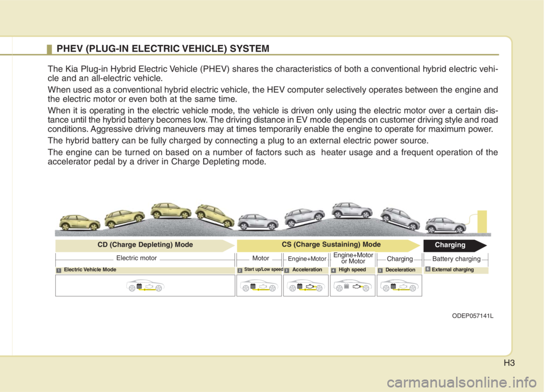Click the number 5 badge beside Deceleration
Screen dimensions: 546x392
pyautogui.click(x=380, y=270)
